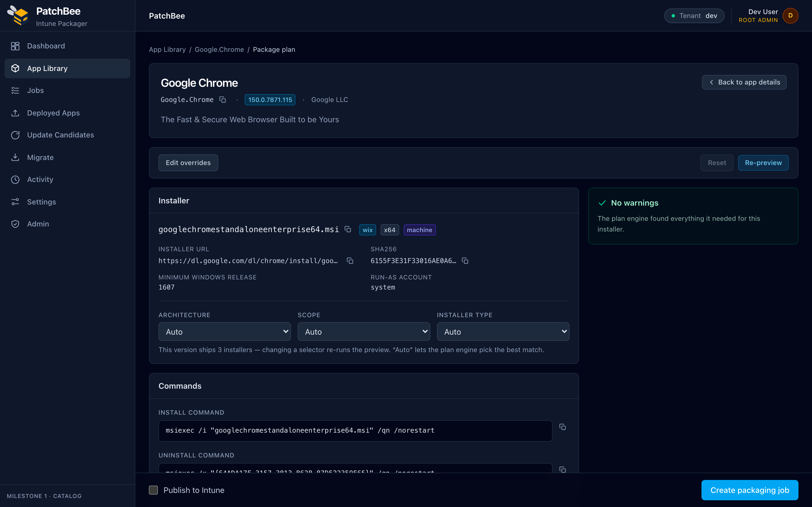The image size is (812, 507).
Task: Click the install command text field
Action: click(355, 431)
